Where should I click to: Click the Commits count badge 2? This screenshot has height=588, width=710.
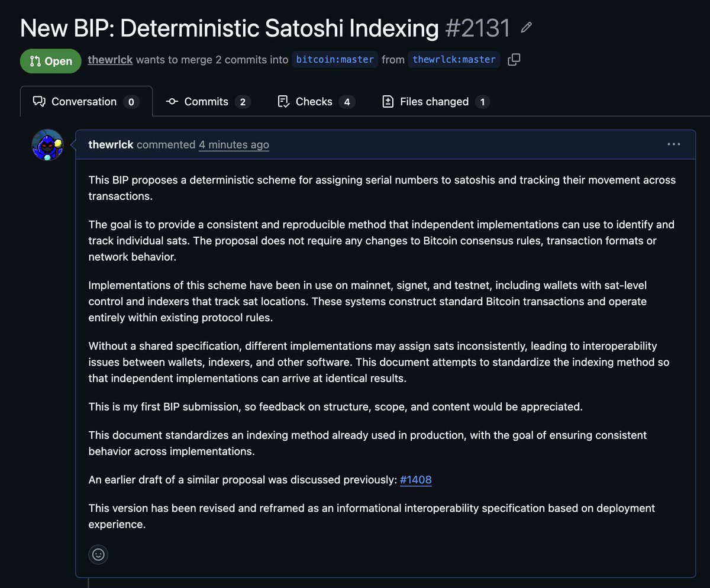(243, 102)
